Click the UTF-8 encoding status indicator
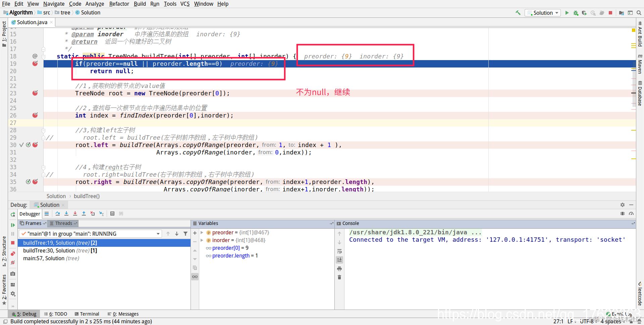 (x=587, y=321)
